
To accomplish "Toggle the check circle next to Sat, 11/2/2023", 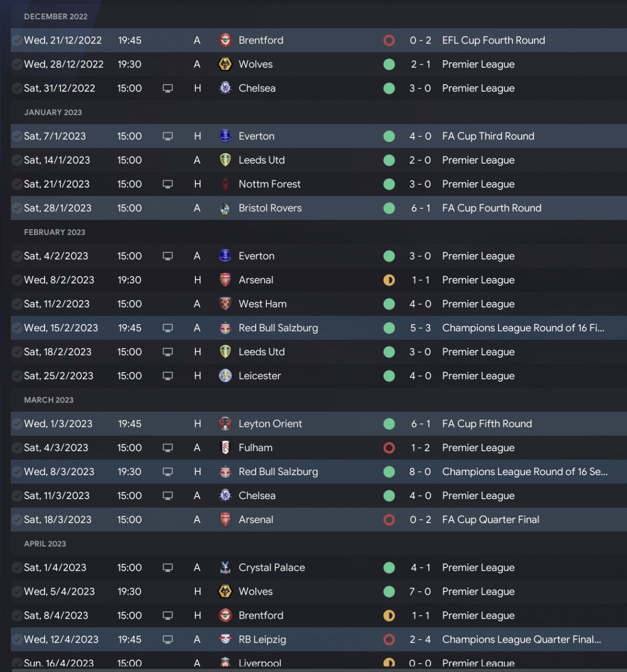I will point(17,304).
